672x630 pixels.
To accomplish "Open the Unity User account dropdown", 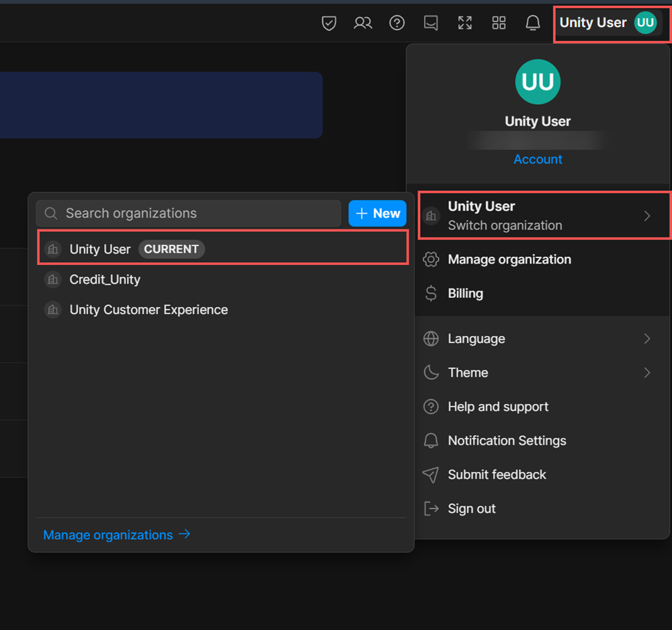I will coord(608,23).
